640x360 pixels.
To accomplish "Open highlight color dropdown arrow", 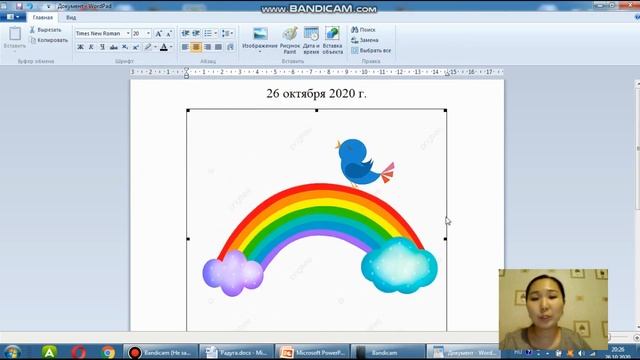I will [155, 47].
